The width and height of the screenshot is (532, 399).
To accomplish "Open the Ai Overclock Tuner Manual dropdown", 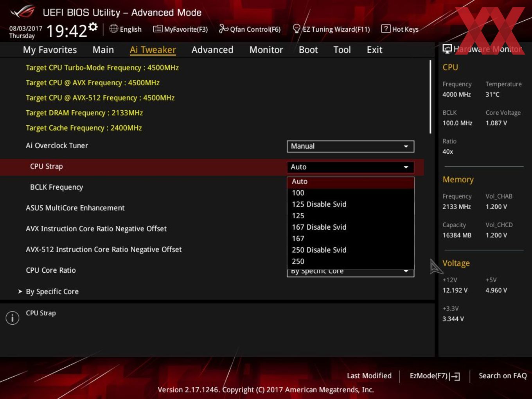I will tap(350, 146).
